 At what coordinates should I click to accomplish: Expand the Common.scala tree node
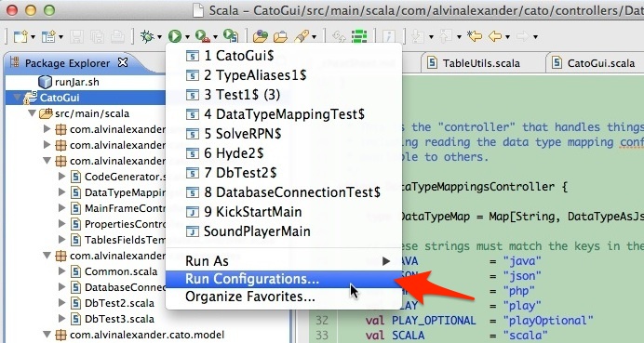point(62,271)
